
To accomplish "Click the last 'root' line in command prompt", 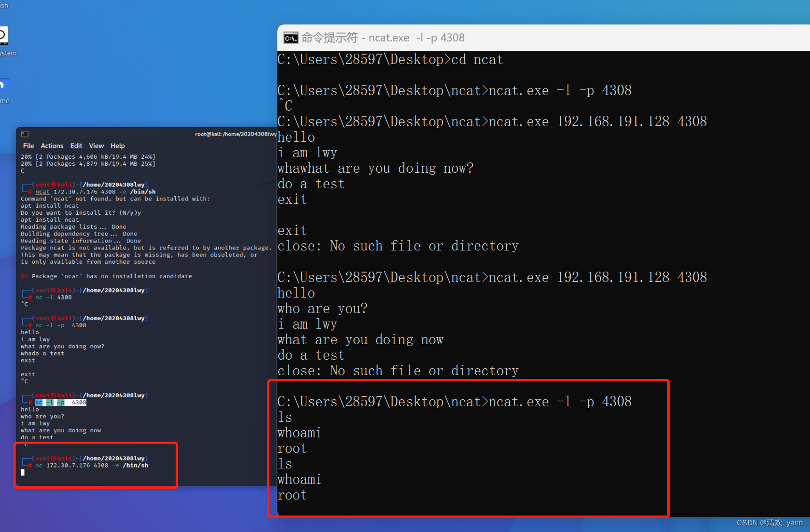I will pyautogui.click(x=292, y=495).
